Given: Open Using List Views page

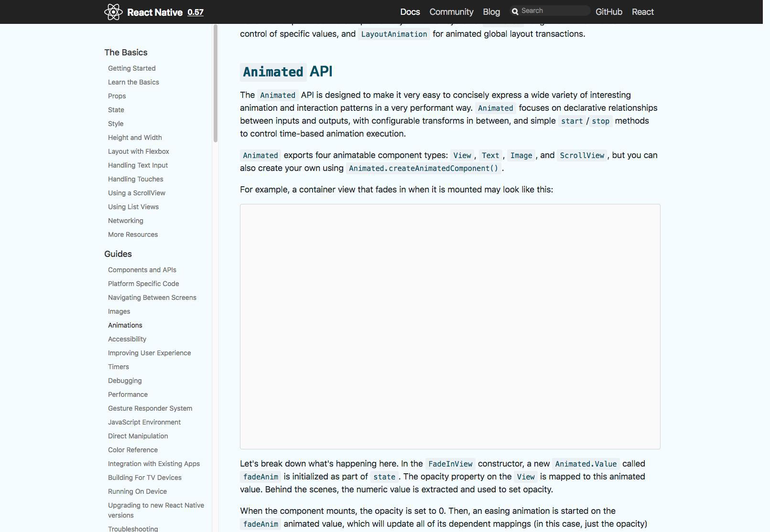Looking at the screenshot, I should point(133,207).
